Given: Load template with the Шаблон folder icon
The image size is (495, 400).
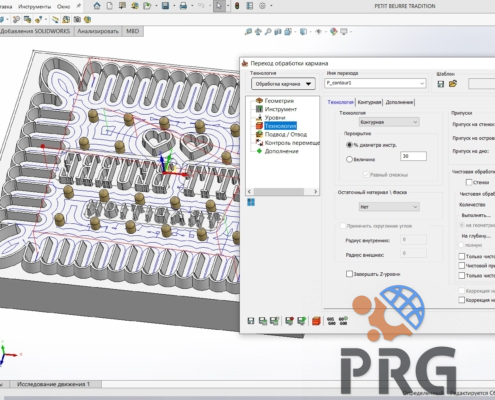Looking at the screenshot, I should tap(453, 84).
